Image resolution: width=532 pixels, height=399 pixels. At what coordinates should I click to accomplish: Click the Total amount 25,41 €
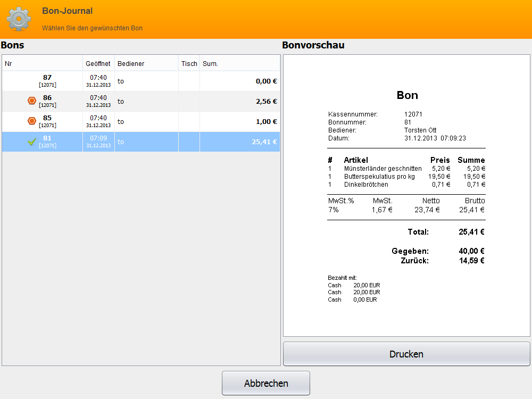pyautogui.click(x=471, y=232)
